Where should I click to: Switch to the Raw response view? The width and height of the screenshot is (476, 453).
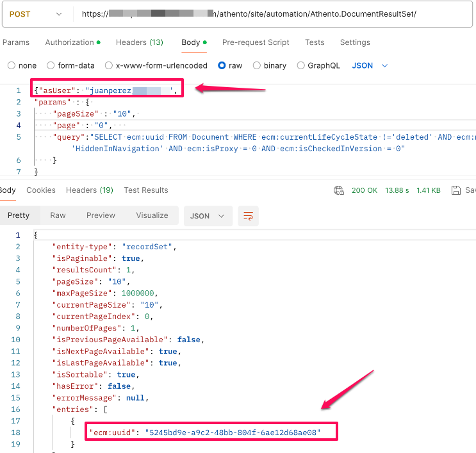point(58,215)
